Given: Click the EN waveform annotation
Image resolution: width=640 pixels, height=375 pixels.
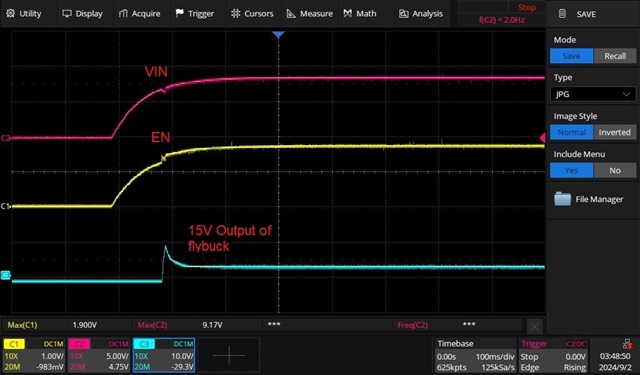Looking at the screenshot, I should [160, 137].
